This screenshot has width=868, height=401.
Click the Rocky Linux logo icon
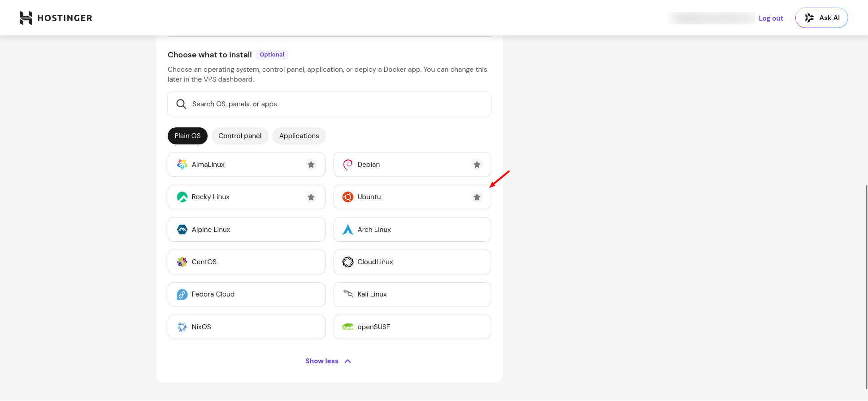(x=182, y=197)
